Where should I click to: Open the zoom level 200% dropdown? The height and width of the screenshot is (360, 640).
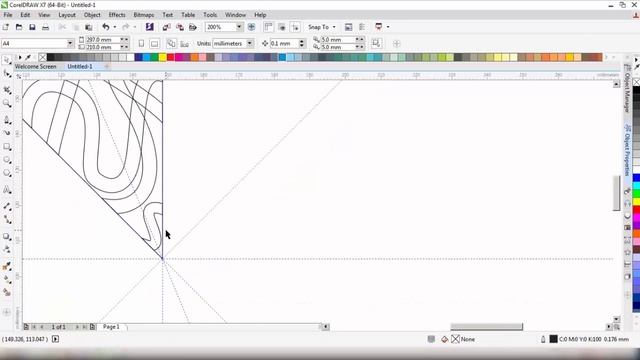[239, 27]
